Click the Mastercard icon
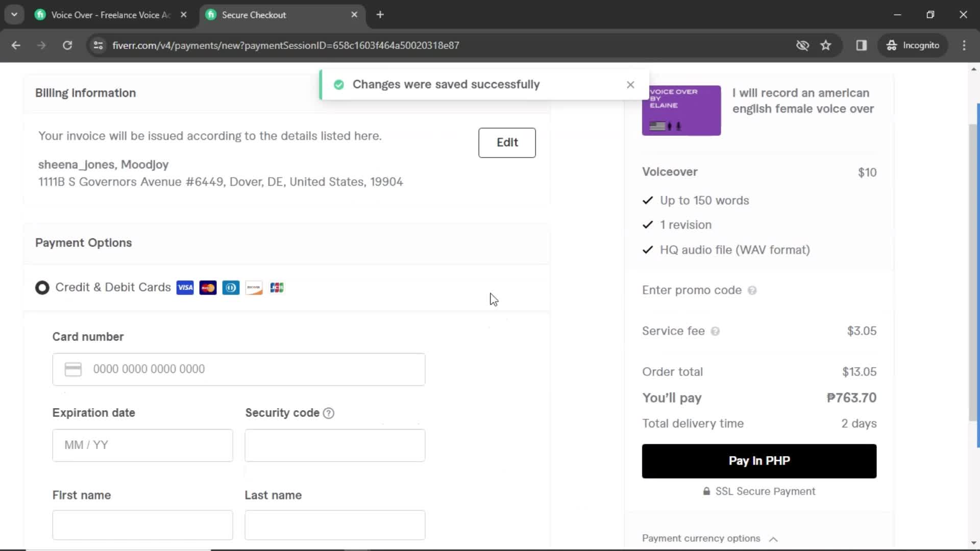Screen dimensions: 980x551 [208, 287]
